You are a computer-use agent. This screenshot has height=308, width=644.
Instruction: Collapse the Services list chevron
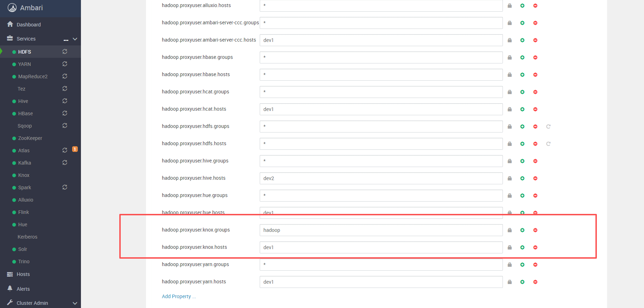coord(75,39)
